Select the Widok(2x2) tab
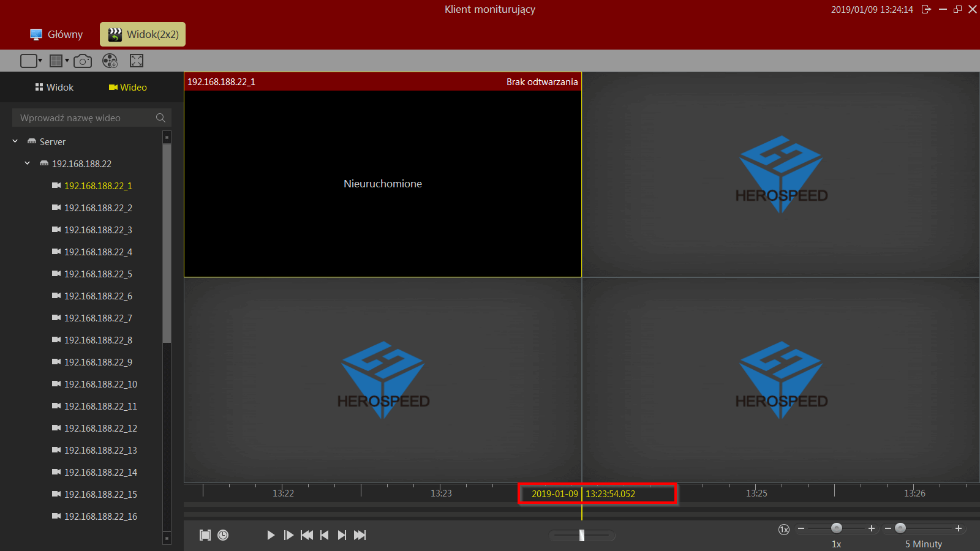The height and width of the screenshot is (551, 980). (143, 34)
